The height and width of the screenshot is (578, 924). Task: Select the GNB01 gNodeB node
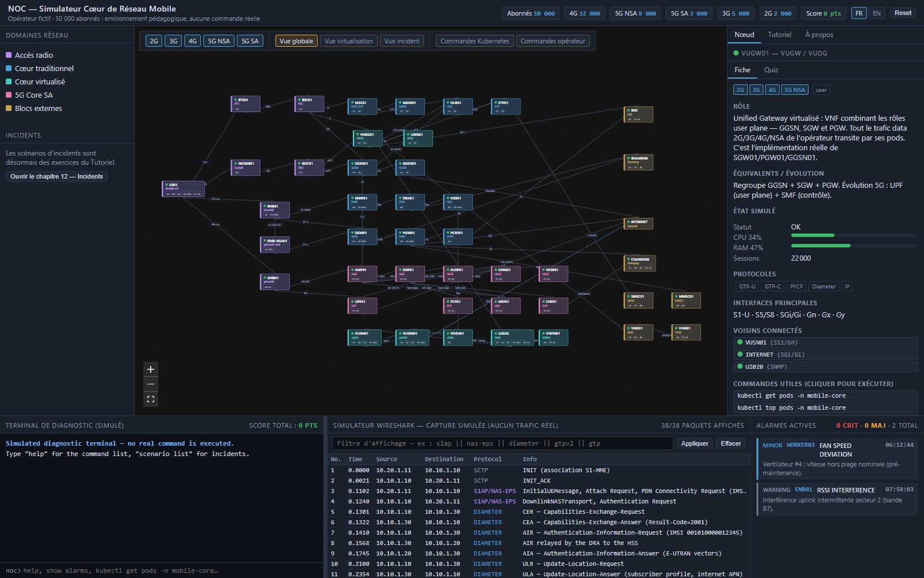click(274, 282)
